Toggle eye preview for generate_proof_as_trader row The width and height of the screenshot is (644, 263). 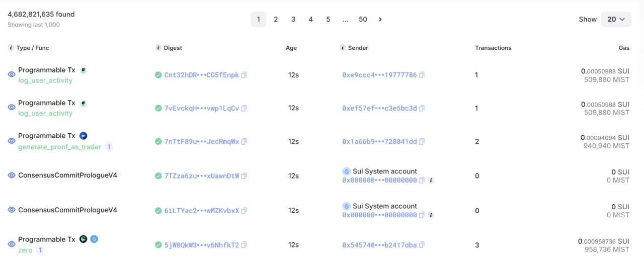point(12,141)
